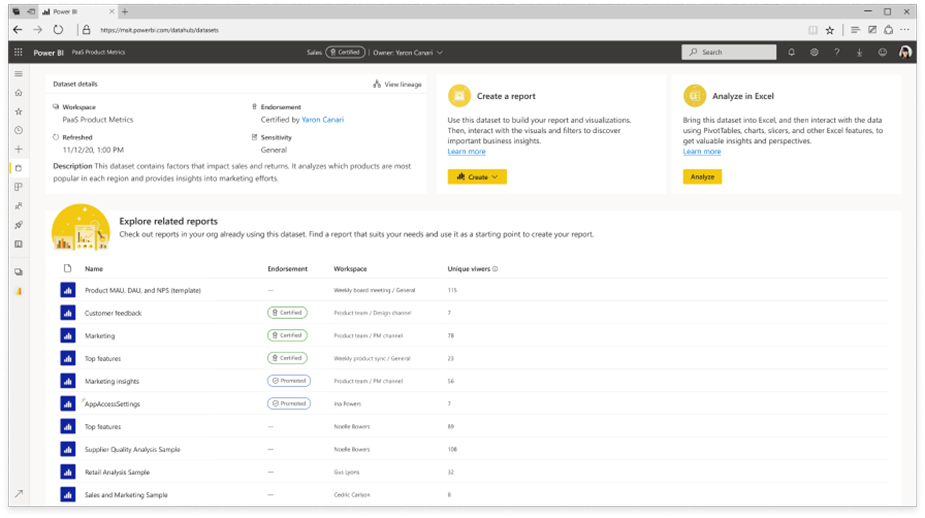Image resolution: width=925 pixels, height=518 pixels.
Task: Click report icon for Marketing insights
Action: tap(68, 381)
